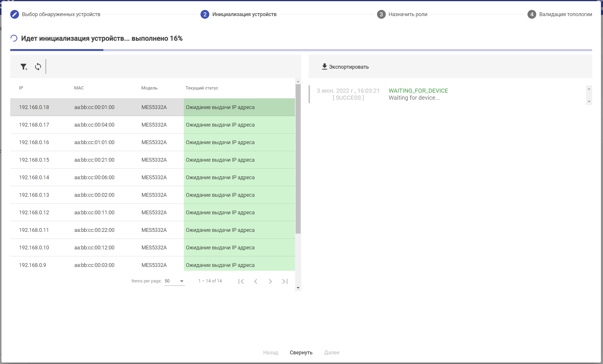Click the initialization progress bar
The height and width of the screenshot is (364, 603).
301,50
